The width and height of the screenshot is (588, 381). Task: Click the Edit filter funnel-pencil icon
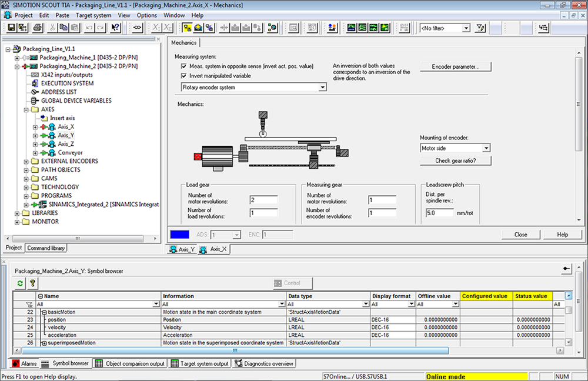(x=480, y=28)
